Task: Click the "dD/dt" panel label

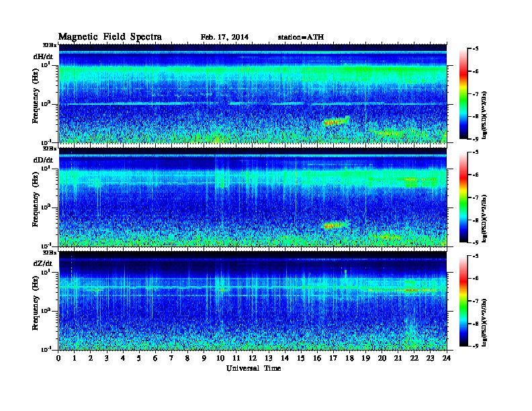Action: 43,160
